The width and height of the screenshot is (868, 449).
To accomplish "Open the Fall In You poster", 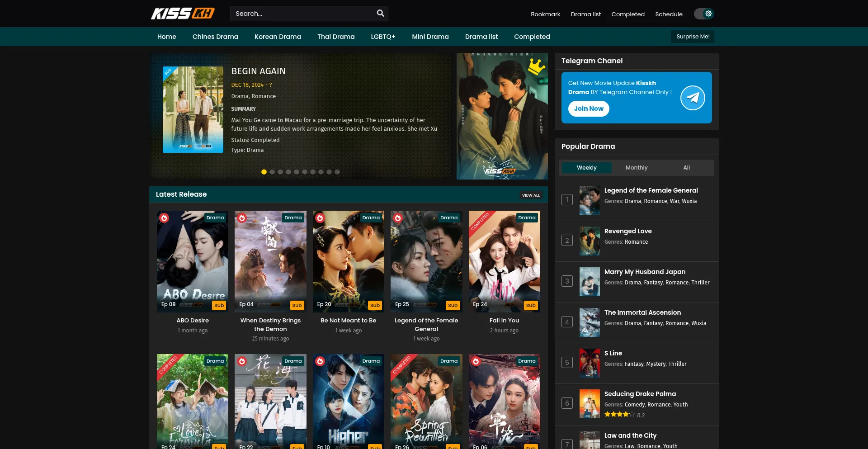I will (x=505, y=261).
